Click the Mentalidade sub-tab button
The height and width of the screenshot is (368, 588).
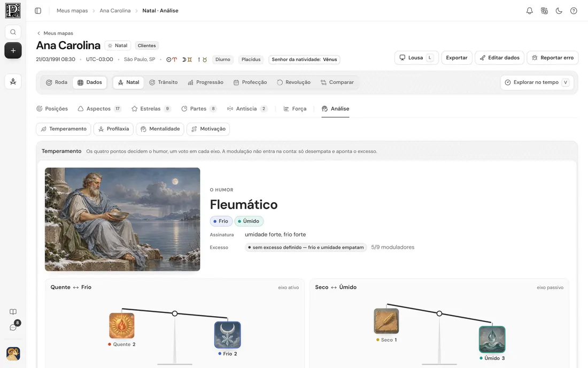coord(160,129)
